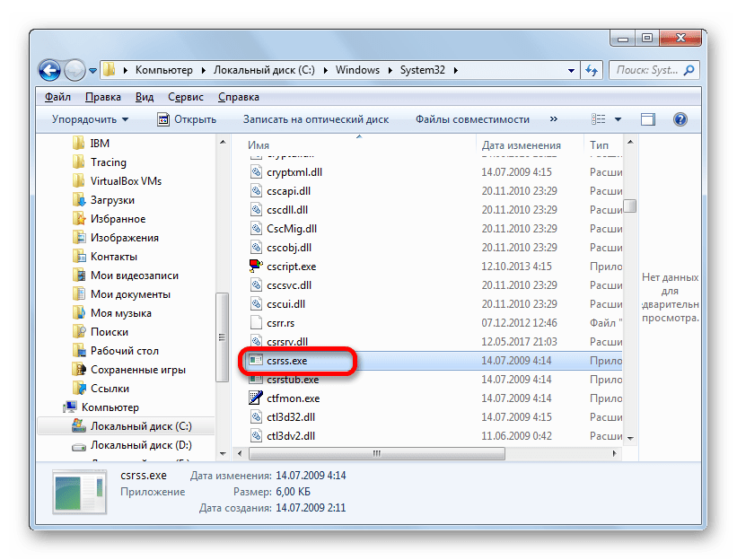Open the view options dropdown arrow
737x560 pixels.
[x=619, y=119]
